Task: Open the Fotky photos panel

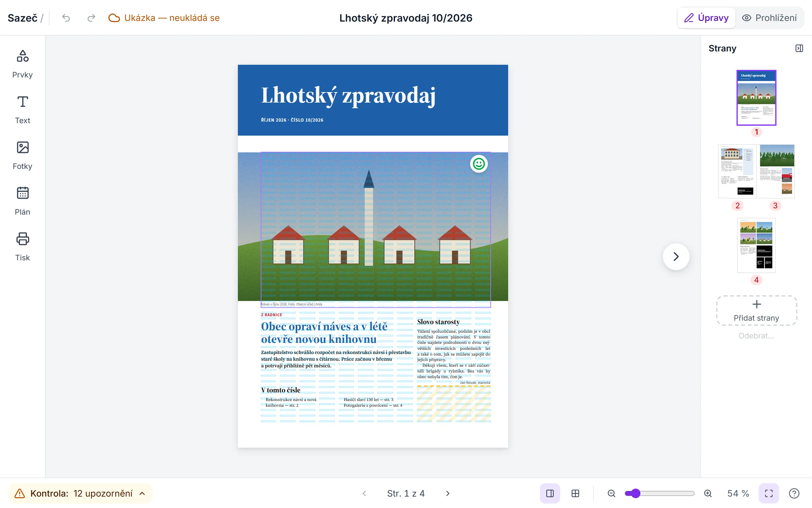Action: pyautogui.click(x=23, y=156)
